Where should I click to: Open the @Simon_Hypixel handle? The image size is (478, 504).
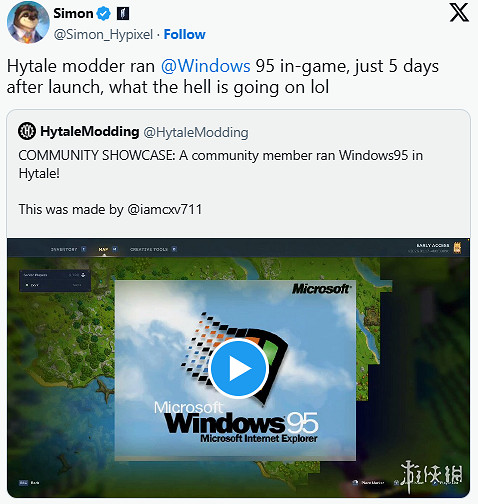pos(103,35)
